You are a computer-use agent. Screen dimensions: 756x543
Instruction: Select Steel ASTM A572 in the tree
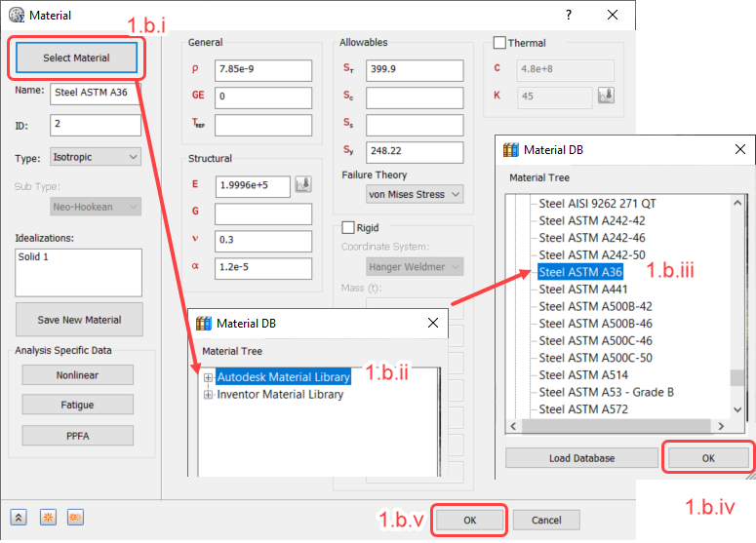point(583,409)
